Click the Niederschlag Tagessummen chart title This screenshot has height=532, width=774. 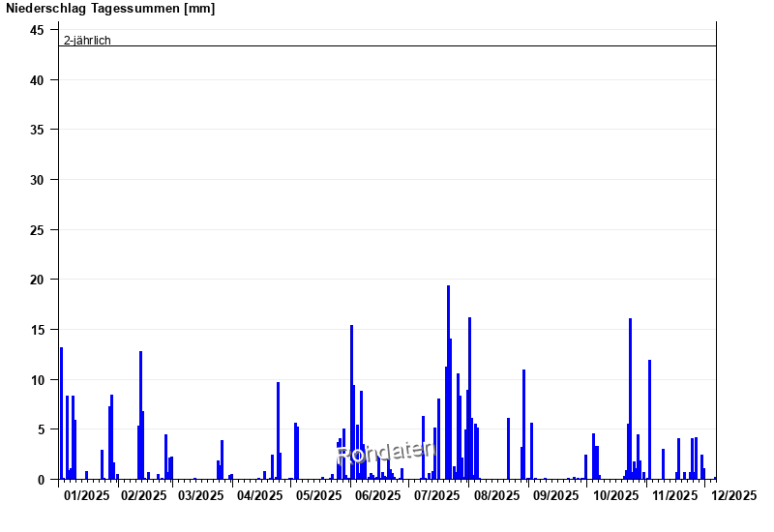coord(110,9)
